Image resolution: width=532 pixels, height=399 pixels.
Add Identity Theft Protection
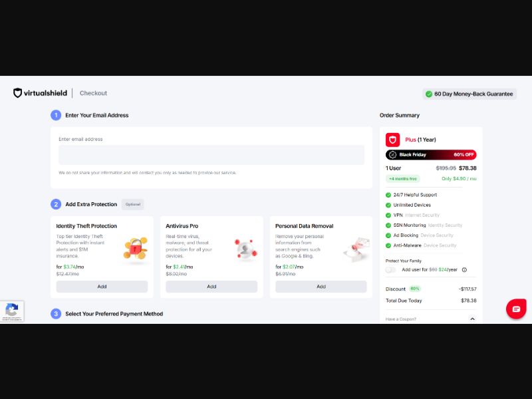point(102,287)
